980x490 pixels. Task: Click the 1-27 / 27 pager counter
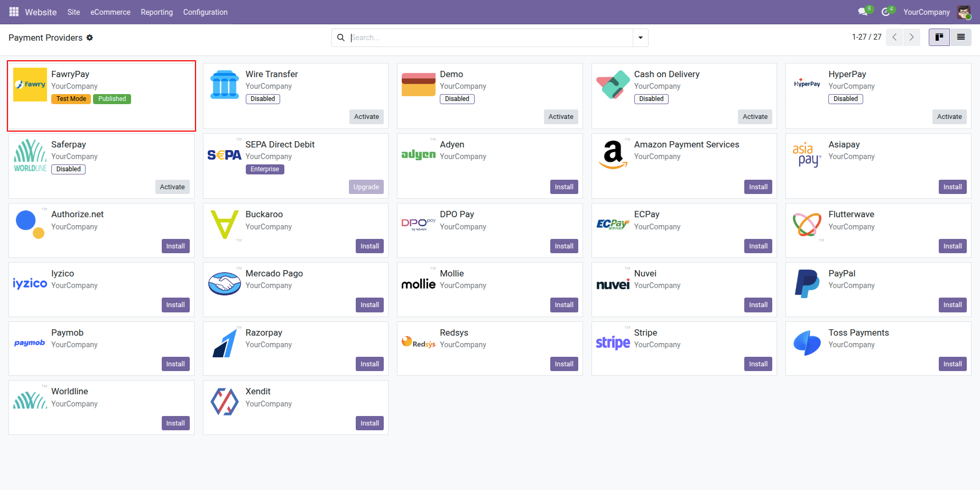click(x=867, y=37)
